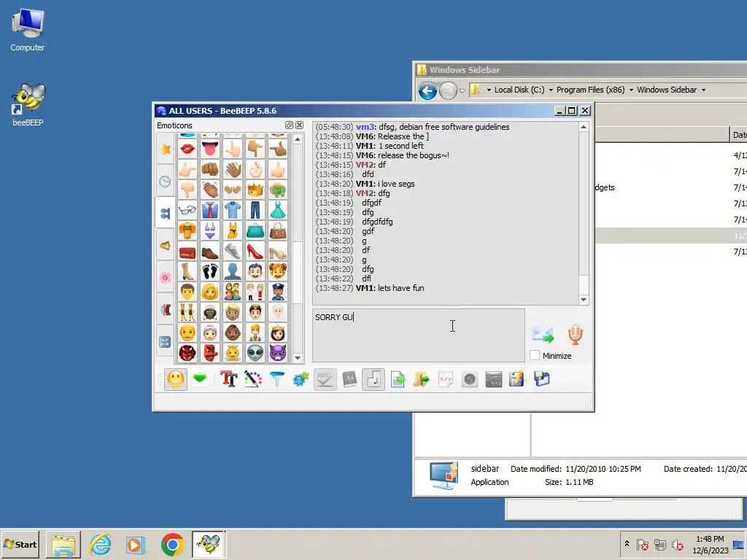This screenshot has height=560, width=747.
Task: Insert the red high heel shoe emoticon
Action: pyautogui.click(x=255, y=251)
